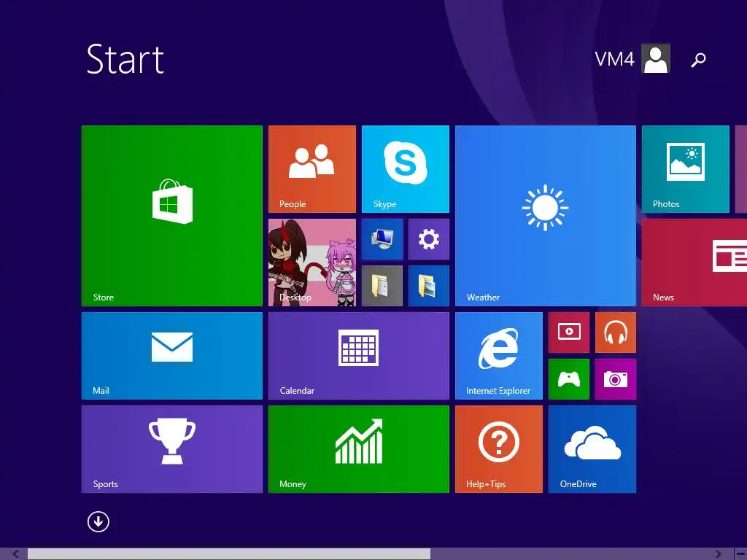Click the horizontal scrollbar right arrow

pyautogui.click(x=719, y=554)
